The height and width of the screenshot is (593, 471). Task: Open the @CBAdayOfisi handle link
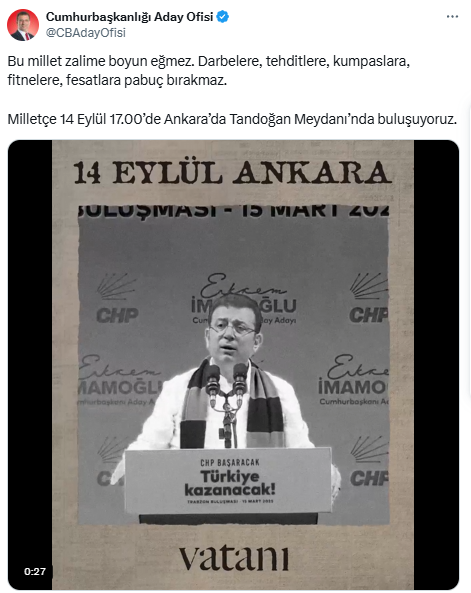85,33
